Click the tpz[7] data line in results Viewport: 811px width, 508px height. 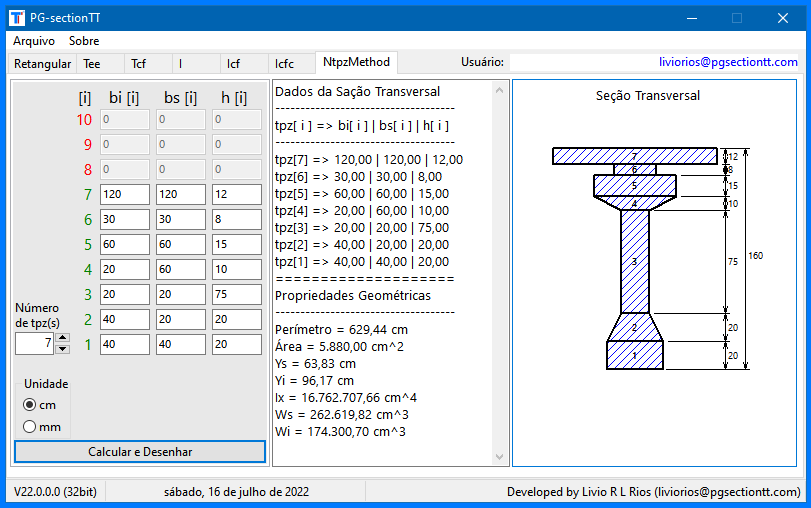click(x=369, y=160)
